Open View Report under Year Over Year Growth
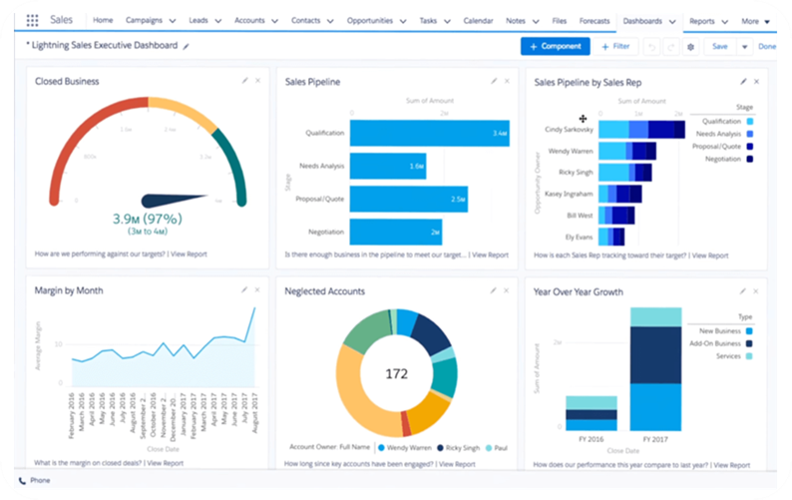Viewport: 792px width, 500px height. coord(732,465)
